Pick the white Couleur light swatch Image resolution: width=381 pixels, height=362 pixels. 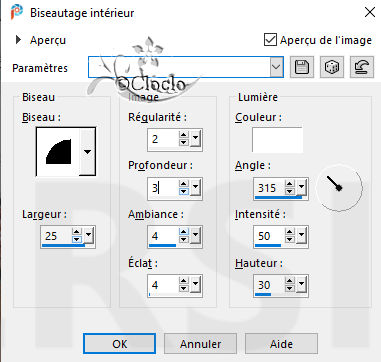[277, 140]
